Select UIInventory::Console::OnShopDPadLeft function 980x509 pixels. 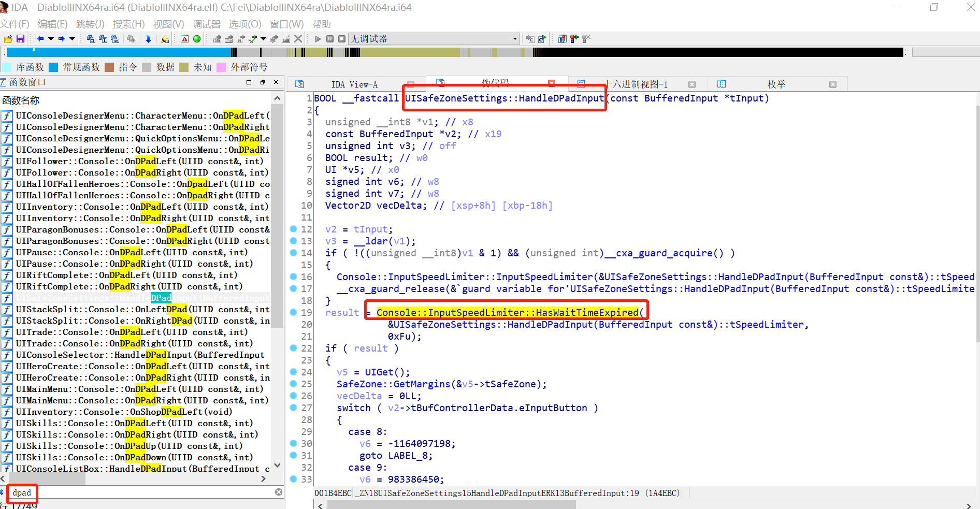[x=135, y=412]
